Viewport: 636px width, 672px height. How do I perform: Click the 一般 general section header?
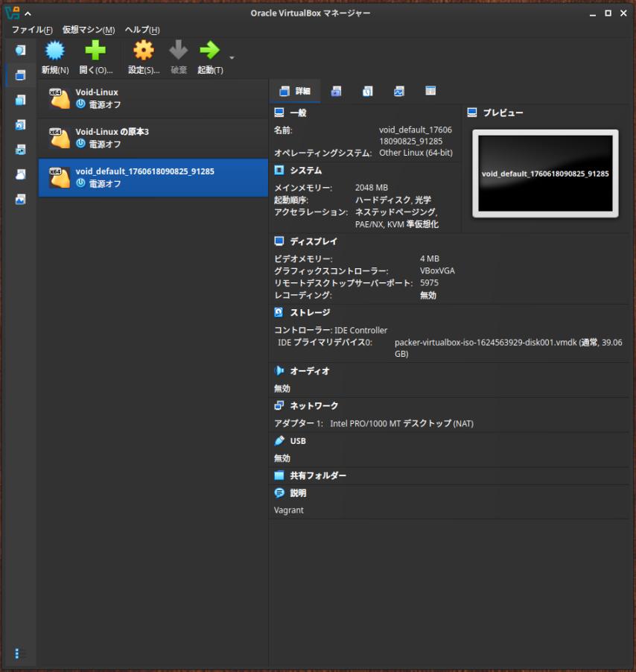coord(298,112)
